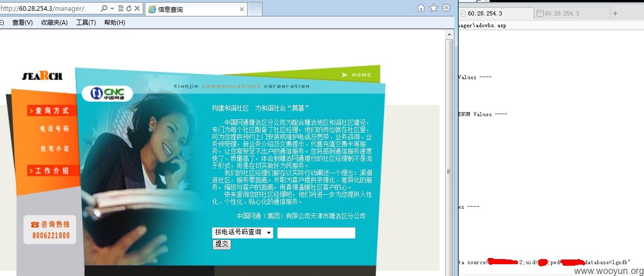Viewport: 644px width, 276px height.
Task: Open the 收藏夹(A) menu
Action: click(x=54, y=23)
